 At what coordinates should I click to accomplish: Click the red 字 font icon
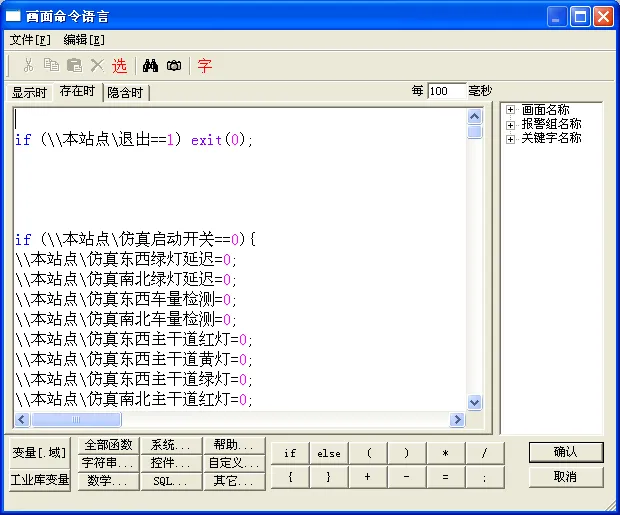coord(205,65)
